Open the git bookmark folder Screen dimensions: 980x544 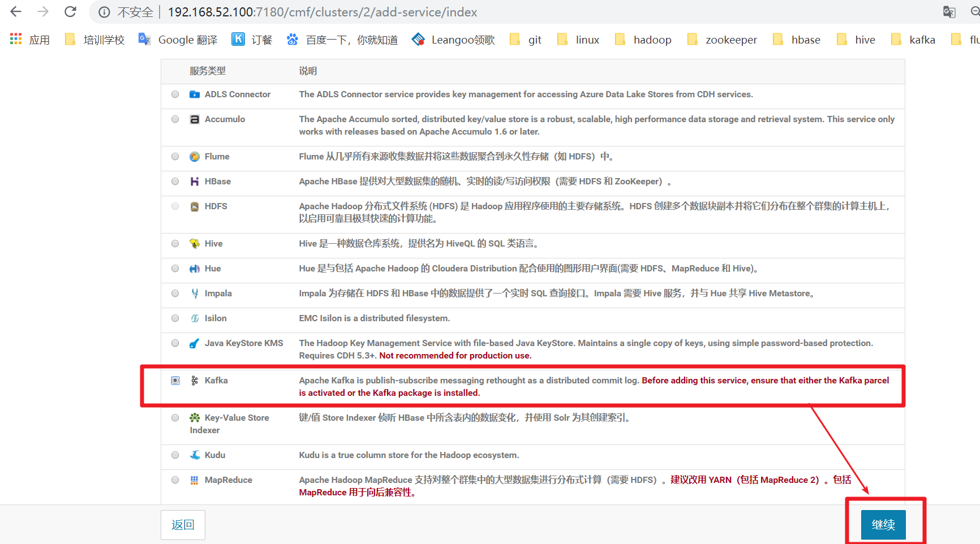(526, 40)
